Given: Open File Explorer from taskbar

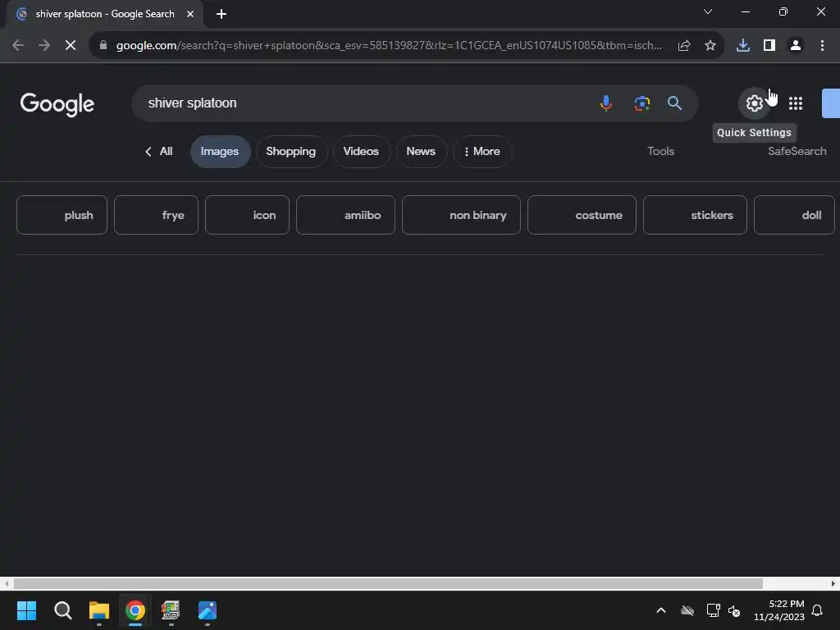Looking at the screenshot, I should pos(99,610).
